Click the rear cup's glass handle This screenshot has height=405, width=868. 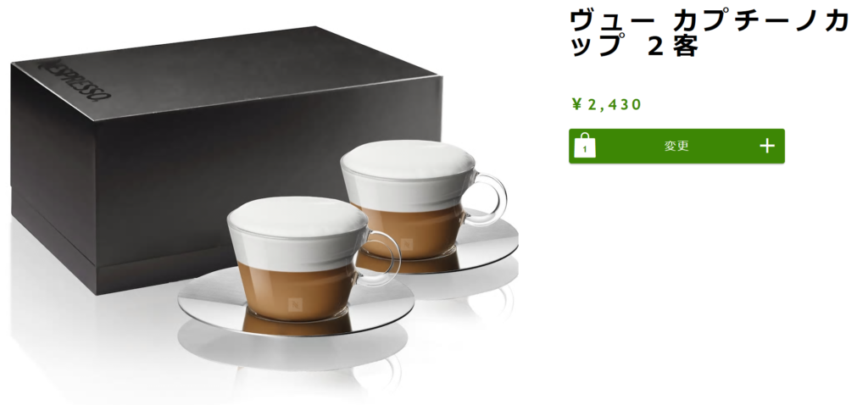coord(488,198)
